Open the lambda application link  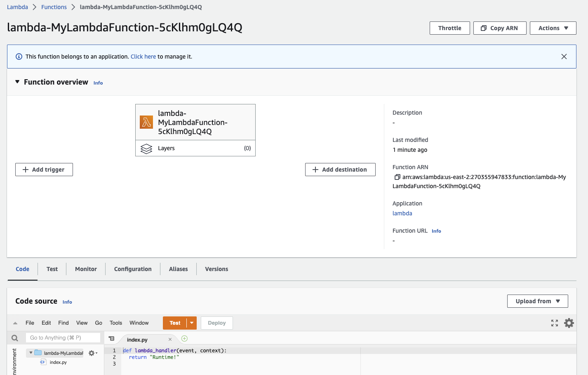point(402,213)
